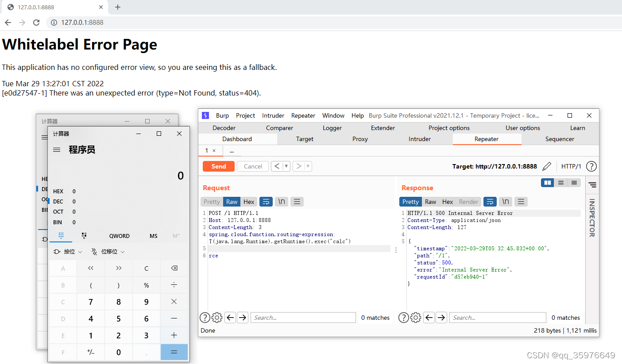Click the calculator multiply key
The image size is (622, 364).
[174, 302]
